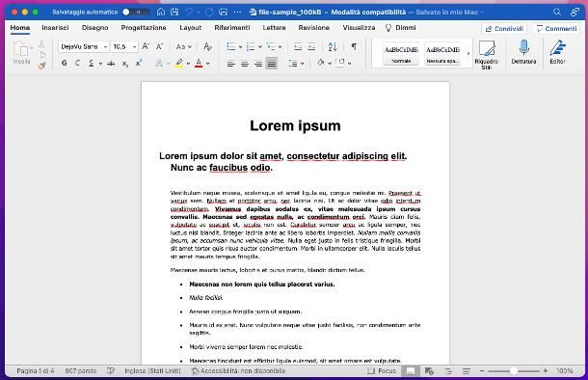This screenshot has width=588, height=380.
Task: Click the 907 parole word count
Action: [81, 370]
